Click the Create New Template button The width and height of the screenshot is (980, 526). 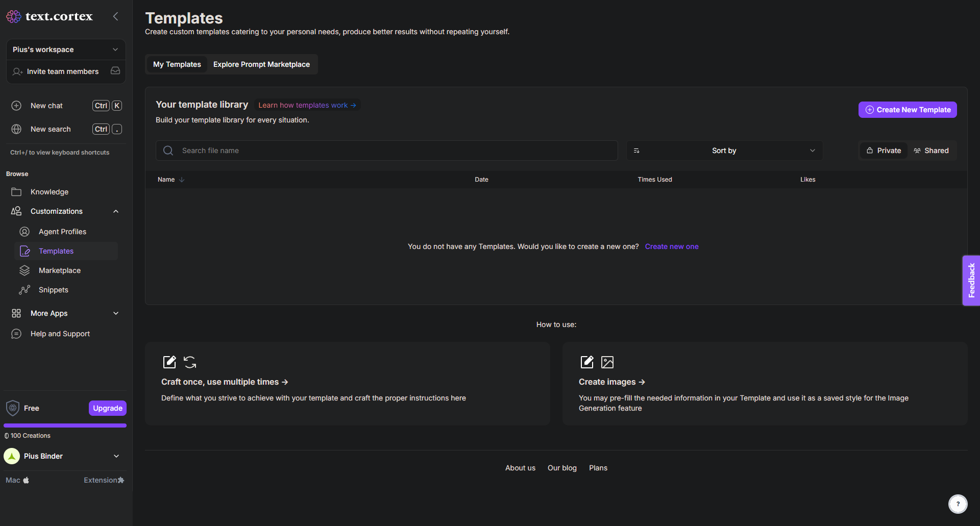(907, 110)
